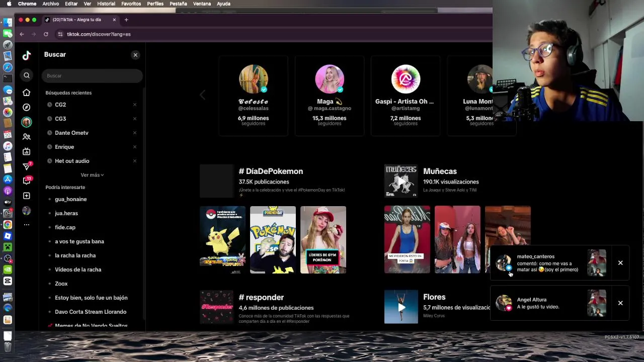This screenshot has height=362, width=644.
Task: Open Messages paper-plane icon with badge 7
Action: [x=27, y=166]
